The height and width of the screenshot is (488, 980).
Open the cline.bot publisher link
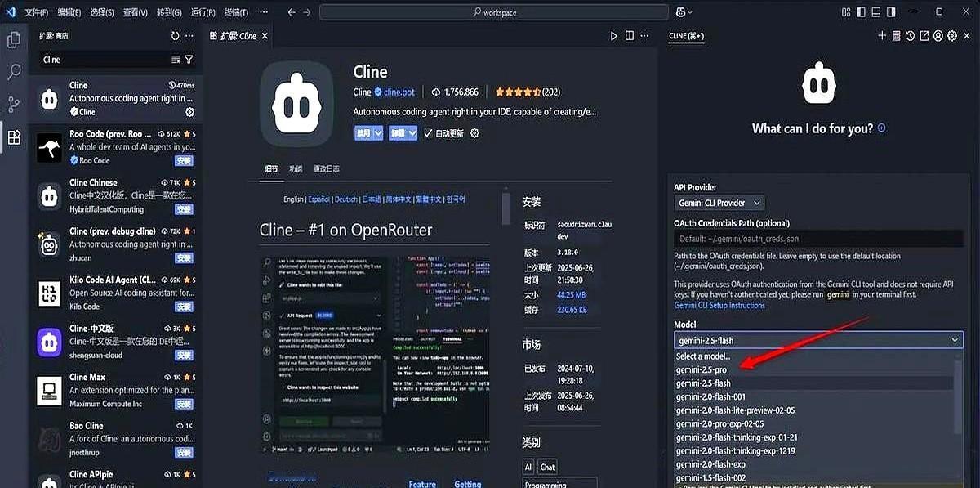(399, 92)
